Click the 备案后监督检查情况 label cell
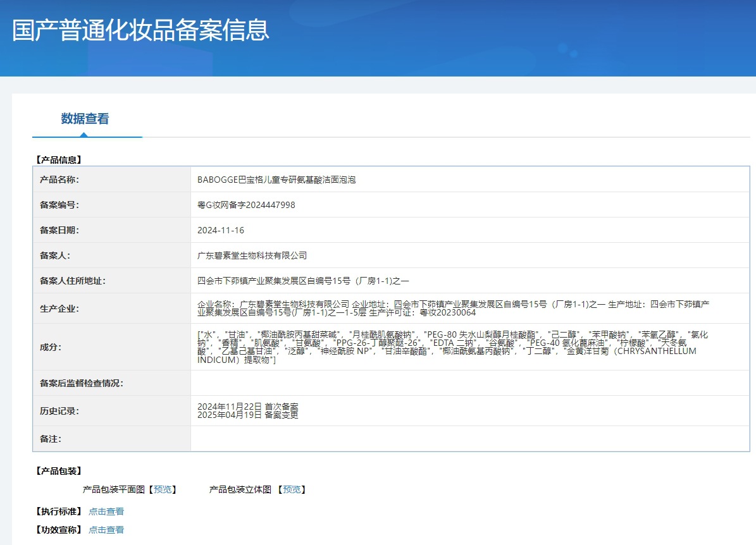 click(112, 383)
